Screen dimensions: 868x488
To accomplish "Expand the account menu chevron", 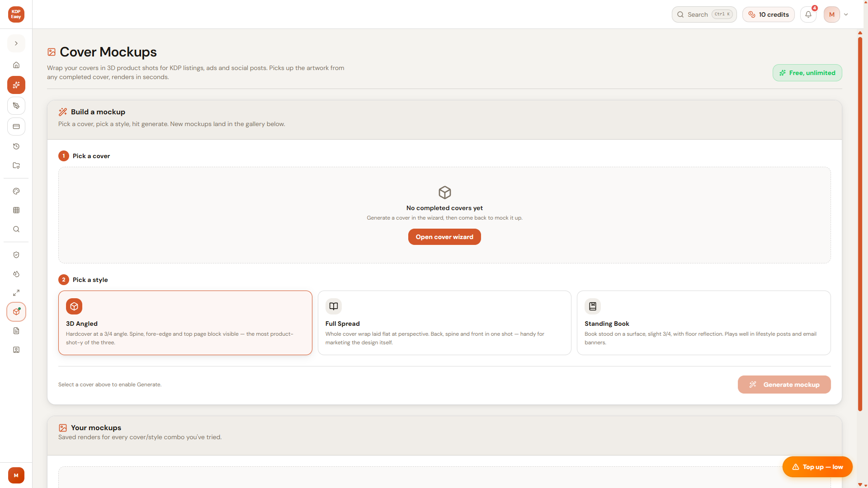I will [x=846, y=14].
